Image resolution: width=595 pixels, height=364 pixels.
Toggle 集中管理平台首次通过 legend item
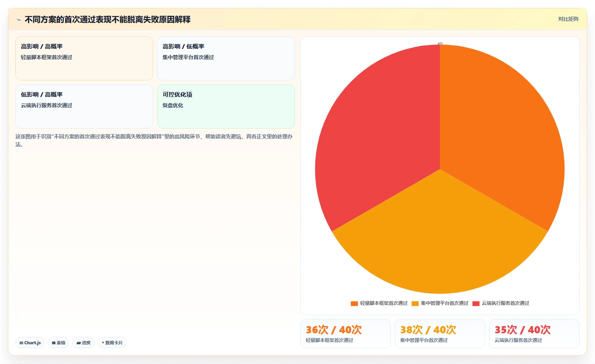[x=440, y=303]
